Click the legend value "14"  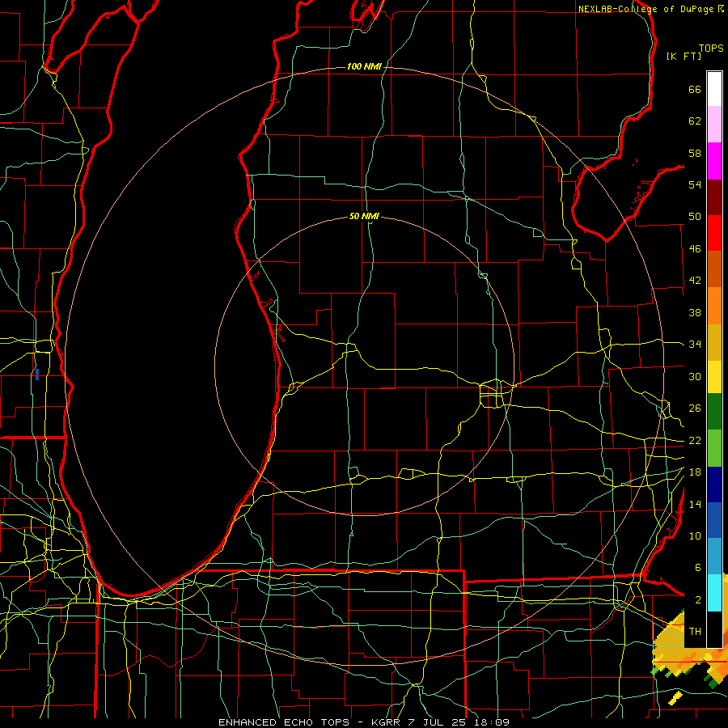[x=695, y=504]
